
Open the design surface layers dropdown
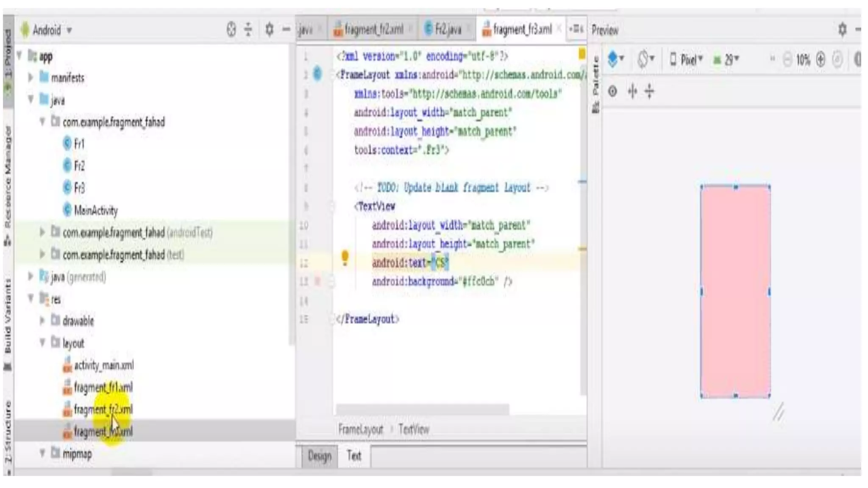click(x=615, y=59)
